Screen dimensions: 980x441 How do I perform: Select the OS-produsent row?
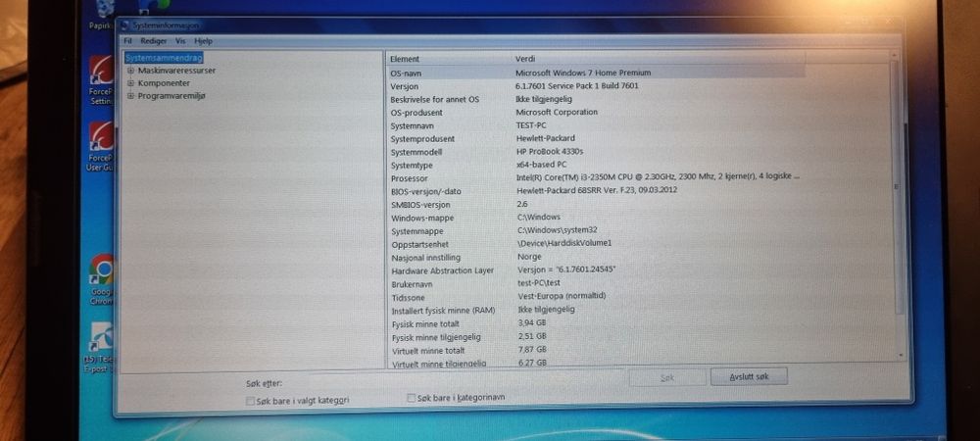596,113
